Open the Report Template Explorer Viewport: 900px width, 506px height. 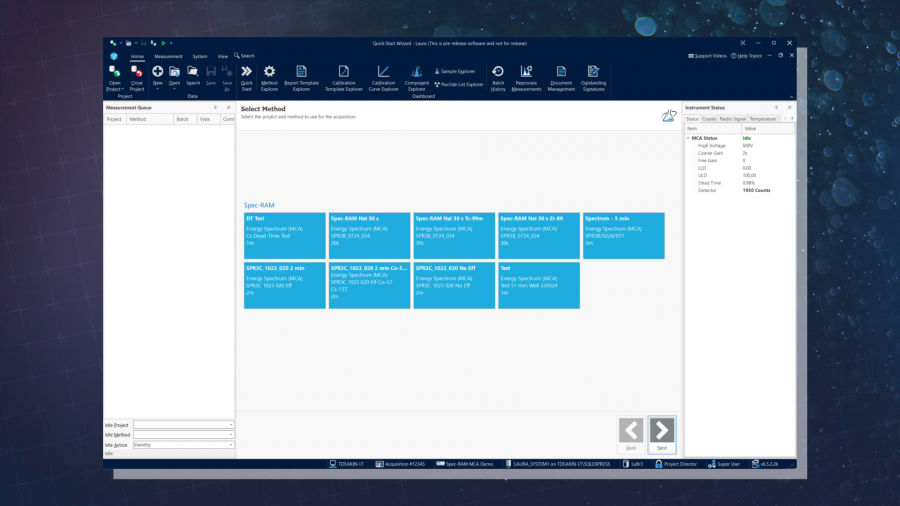[x=301, y=78]
